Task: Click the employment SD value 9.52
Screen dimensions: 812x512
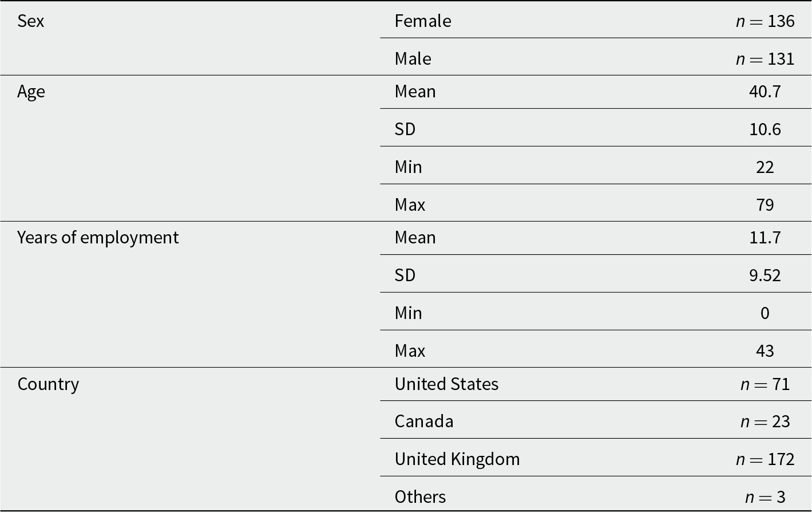Action: (765, 275)
